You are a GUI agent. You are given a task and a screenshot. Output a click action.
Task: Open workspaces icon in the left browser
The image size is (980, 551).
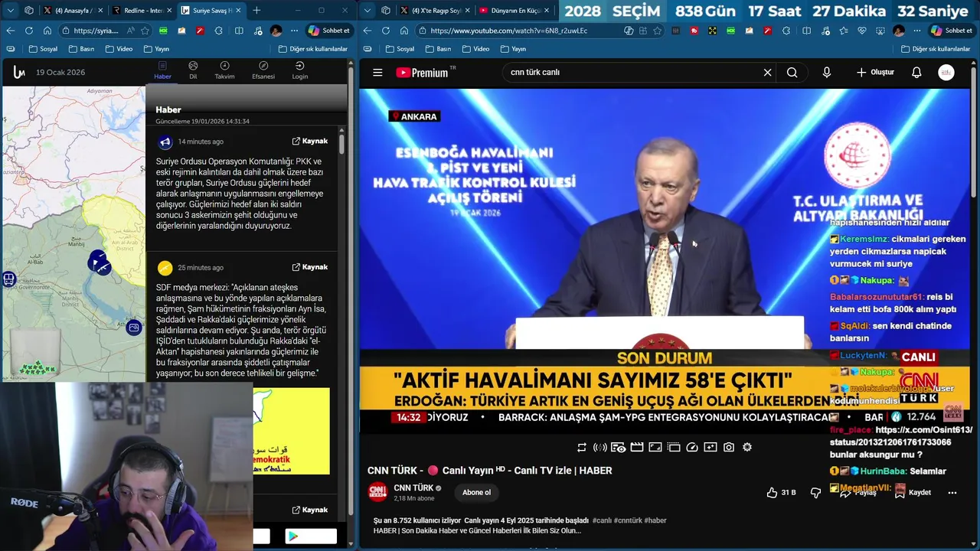pos(29,11)
